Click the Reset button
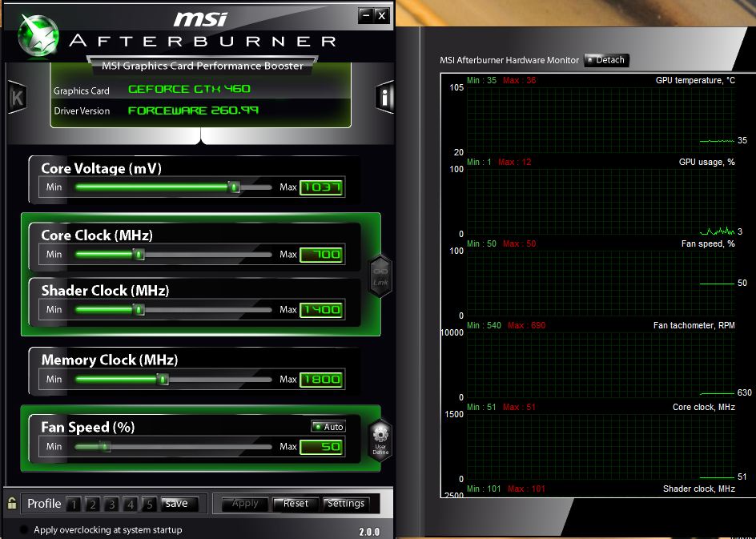Image resolution: width=756 pixels, height=539 pixels. pos(296,504)
